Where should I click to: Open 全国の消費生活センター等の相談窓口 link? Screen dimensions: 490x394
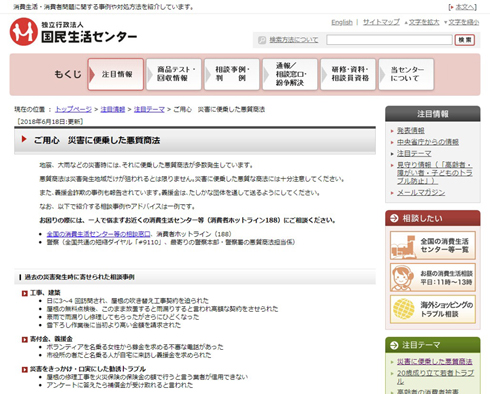98,234
